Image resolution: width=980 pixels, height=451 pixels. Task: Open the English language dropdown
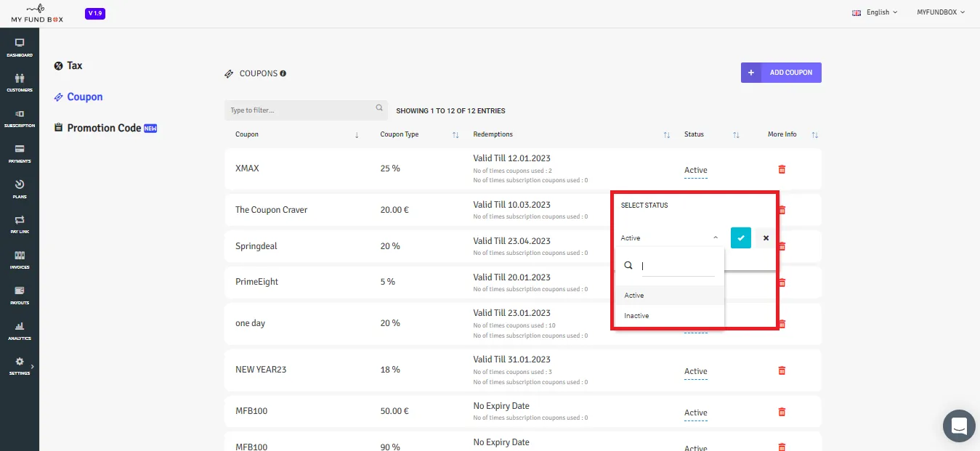(875, 12)
